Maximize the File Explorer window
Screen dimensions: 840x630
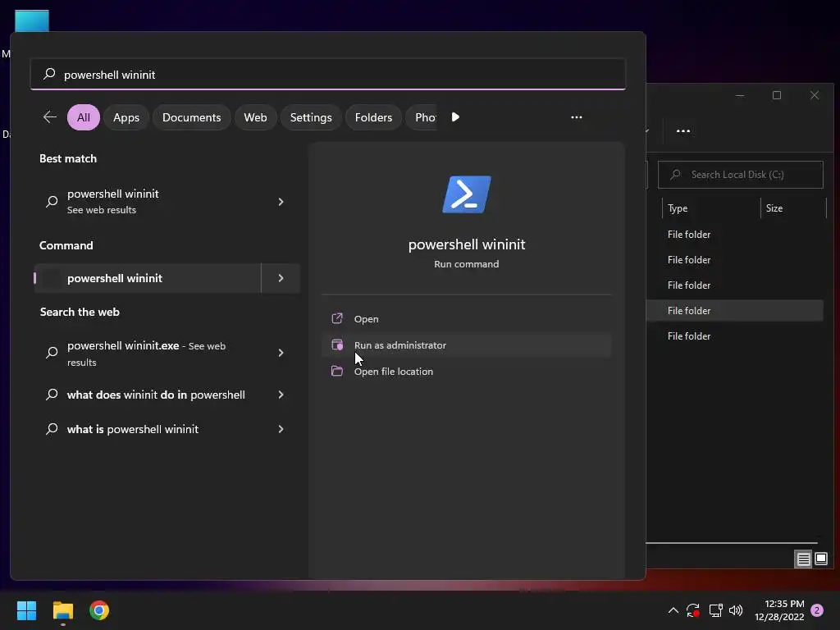coord(777,95)
